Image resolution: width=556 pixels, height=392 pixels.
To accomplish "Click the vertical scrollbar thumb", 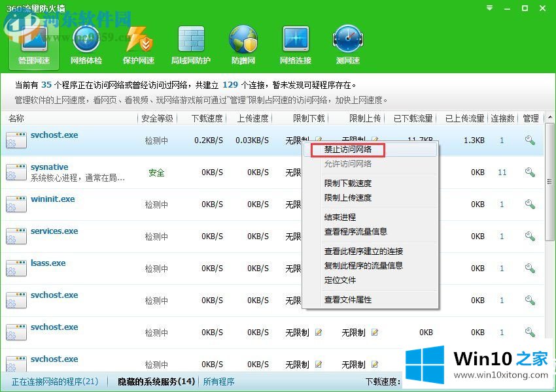I will click(x=549, y=182).
